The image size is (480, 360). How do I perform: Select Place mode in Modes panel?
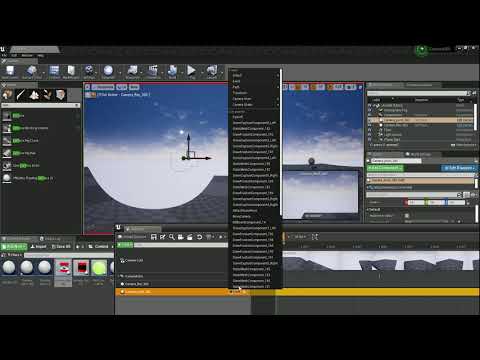7,95
